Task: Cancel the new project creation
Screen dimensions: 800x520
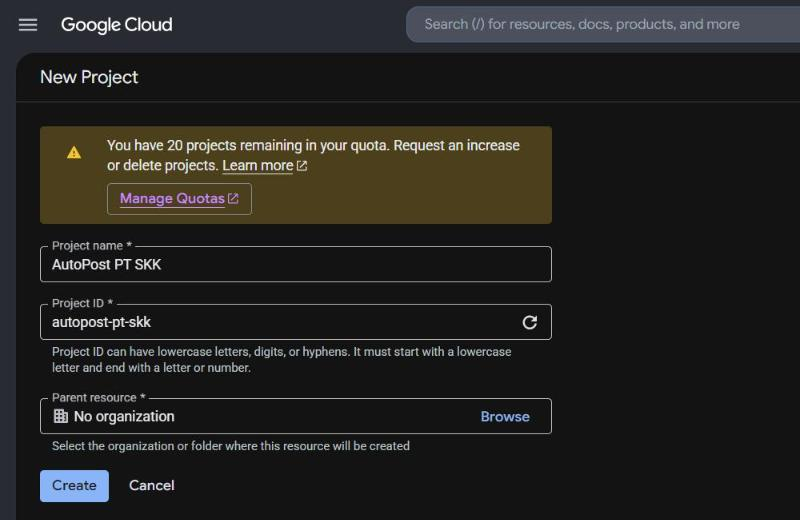Action: click(152, 485)
